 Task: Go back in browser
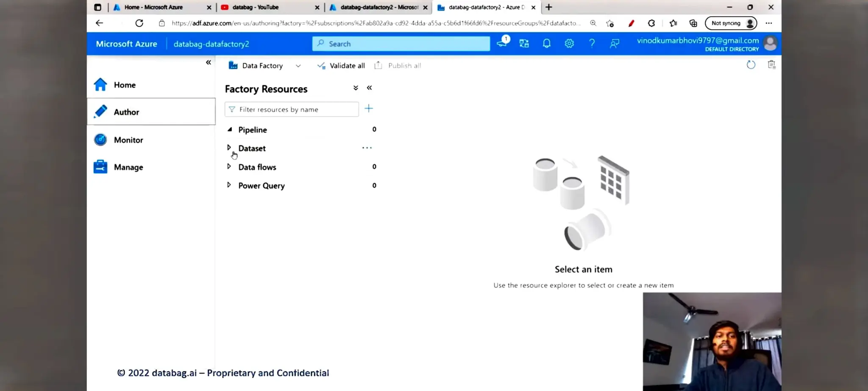point(99,23)
